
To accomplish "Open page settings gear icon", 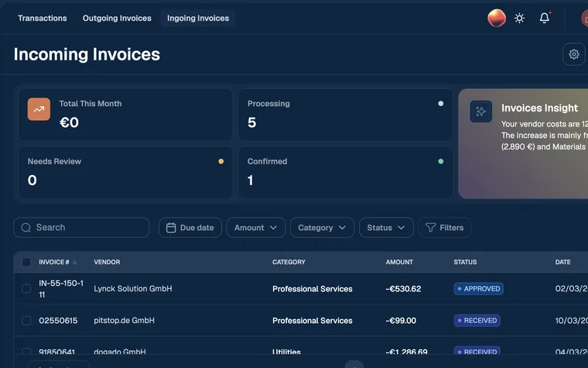I will [574, 54].
